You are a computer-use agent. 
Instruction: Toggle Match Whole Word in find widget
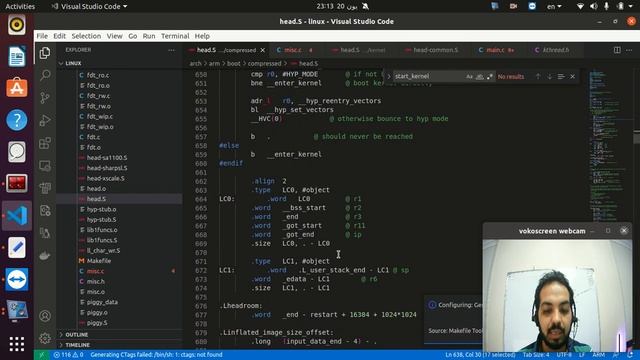click(x=480, y=76)
